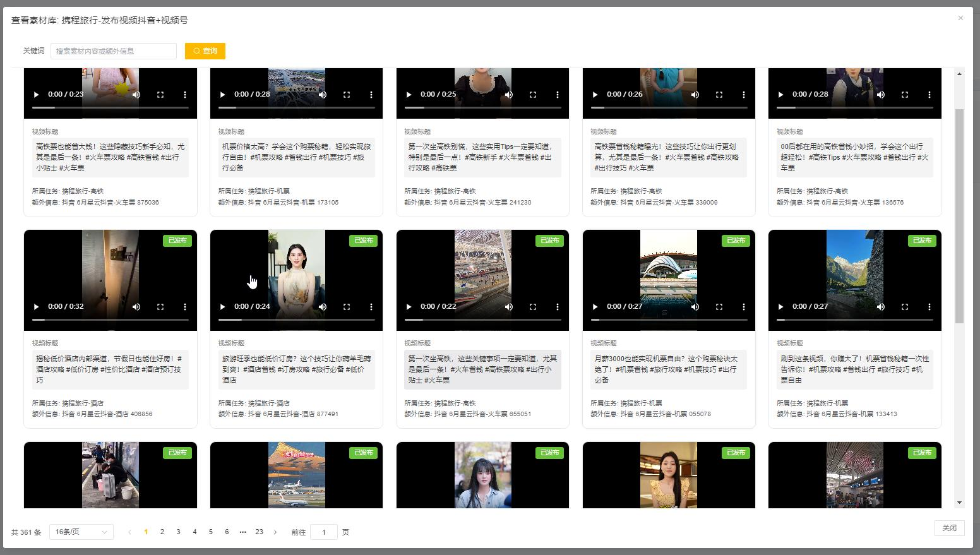This screenshot has width=980, height=555.
Task: Play the video of card 055078
Action: pos(595,307)
